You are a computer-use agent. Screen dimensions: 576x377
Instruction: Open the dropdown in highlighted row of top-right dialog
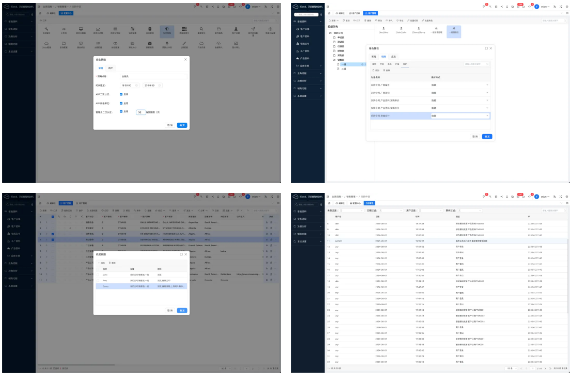(x=460, y=116)
